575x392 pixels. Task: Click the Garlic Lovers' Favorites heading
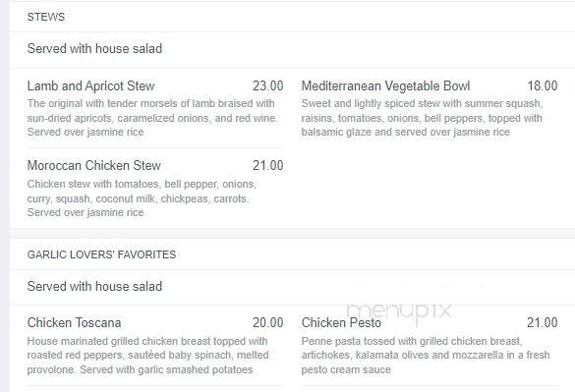[101, 254]
